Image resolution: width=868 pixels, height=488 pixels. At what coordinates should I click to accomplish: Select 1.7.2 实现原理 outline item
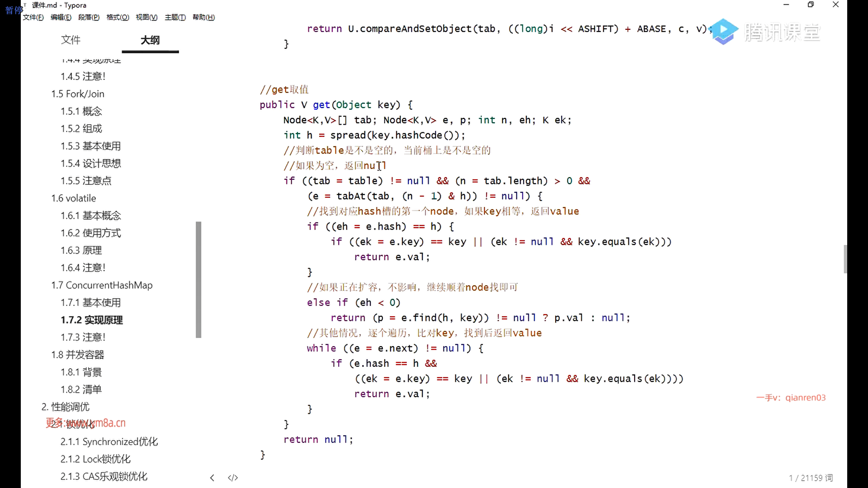[92, 320]
